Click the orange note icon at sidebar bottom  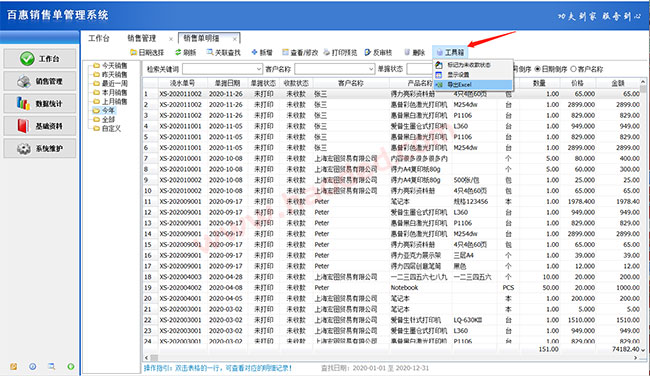pos(14,366)
